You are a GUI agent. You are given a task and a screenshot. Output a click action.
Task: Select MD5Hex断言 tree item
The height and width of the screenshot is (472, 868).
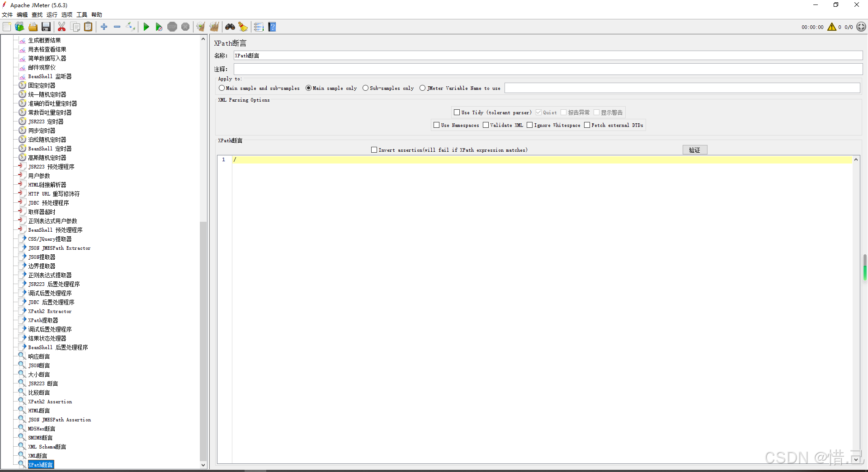(x=42, y=429)
